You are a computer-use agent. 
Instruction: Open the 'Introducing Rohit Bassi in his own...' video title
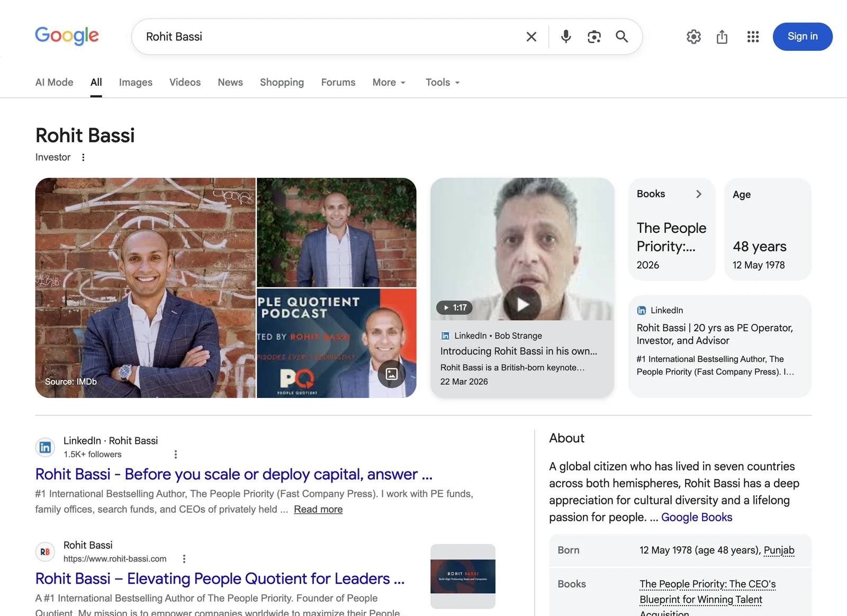pos(519,351)
